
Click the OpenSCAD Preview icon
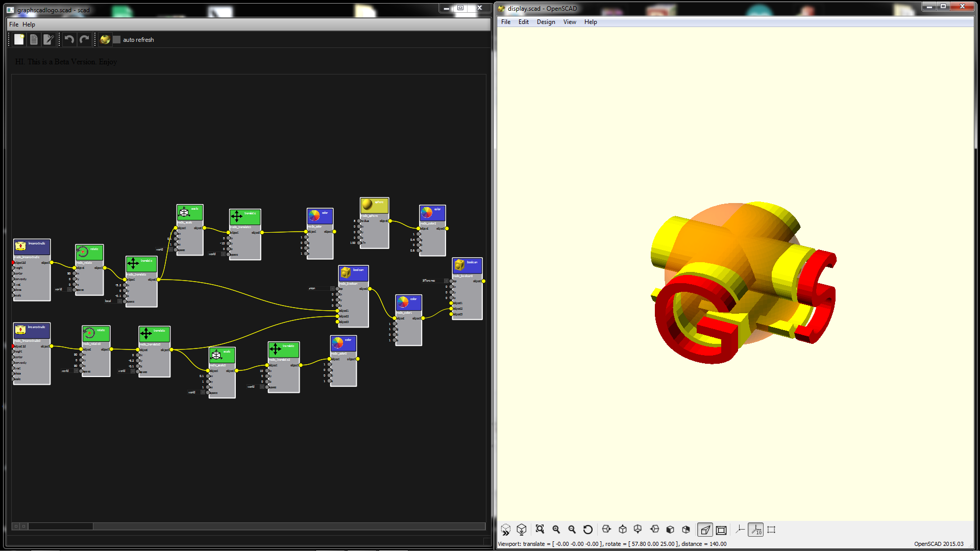[x=505, y=530]
